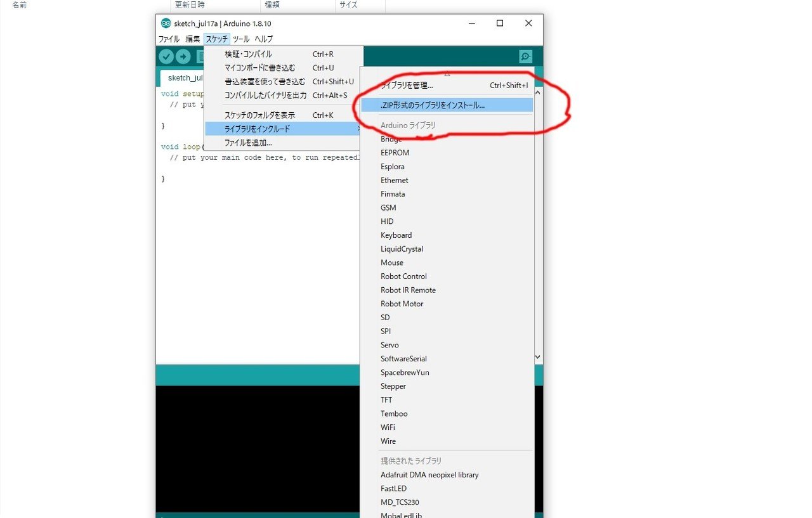Include the Wire library
This screenshot has height=518, width=812.
(x=447, y=441)
